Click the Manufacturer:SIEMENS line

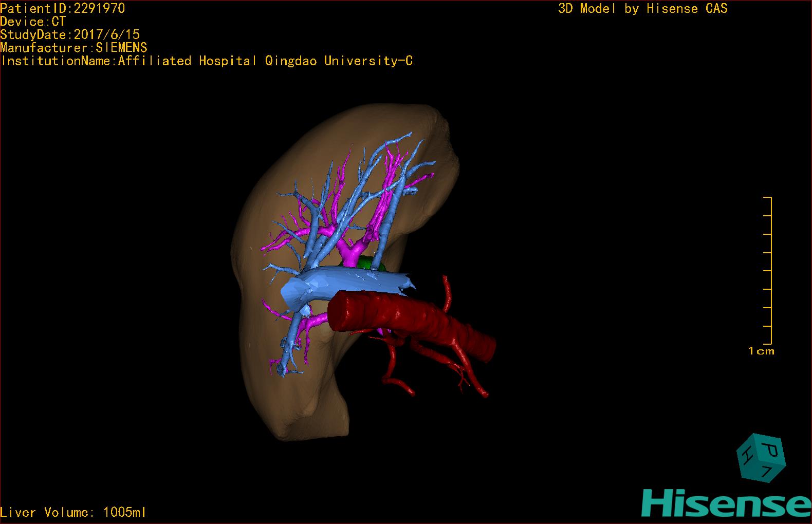tap(73, 48)
